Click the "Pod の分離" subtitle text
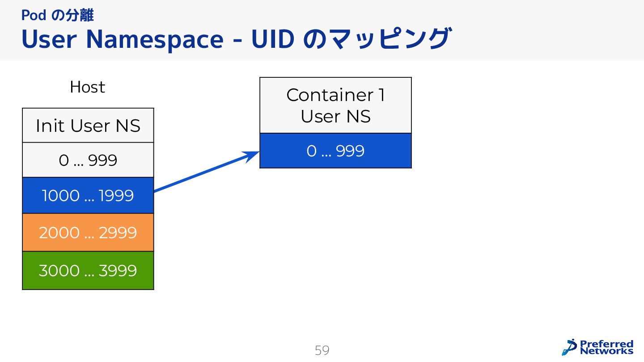This screenshot has height=362, width=644. 57,16
